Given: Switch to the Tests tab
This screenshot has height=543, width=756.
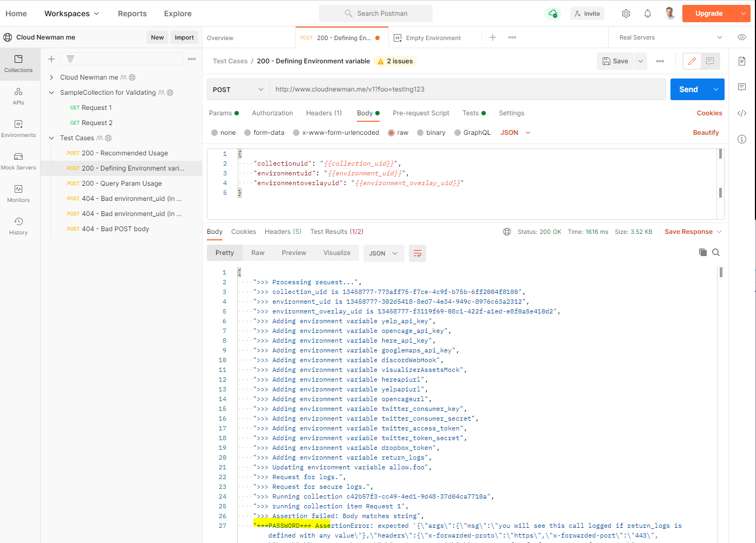Looking at the screenshot, I should click(474, 113).
